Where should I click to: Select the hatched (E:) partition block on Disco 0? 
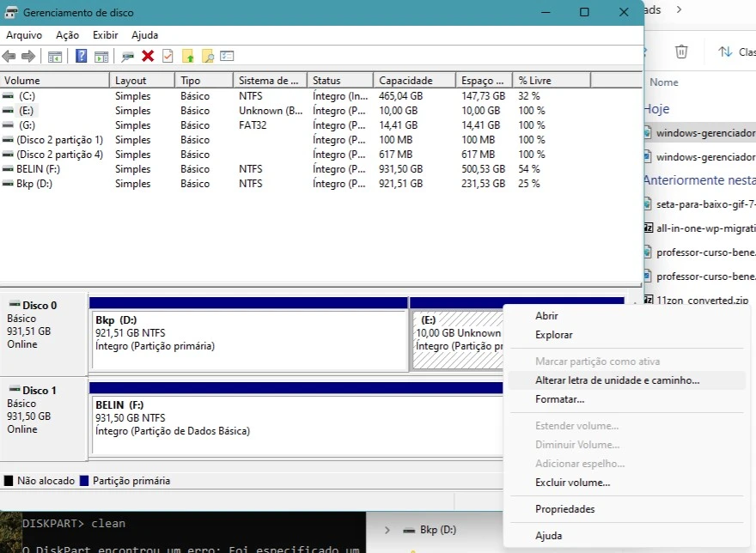click(x=458, y=340)
